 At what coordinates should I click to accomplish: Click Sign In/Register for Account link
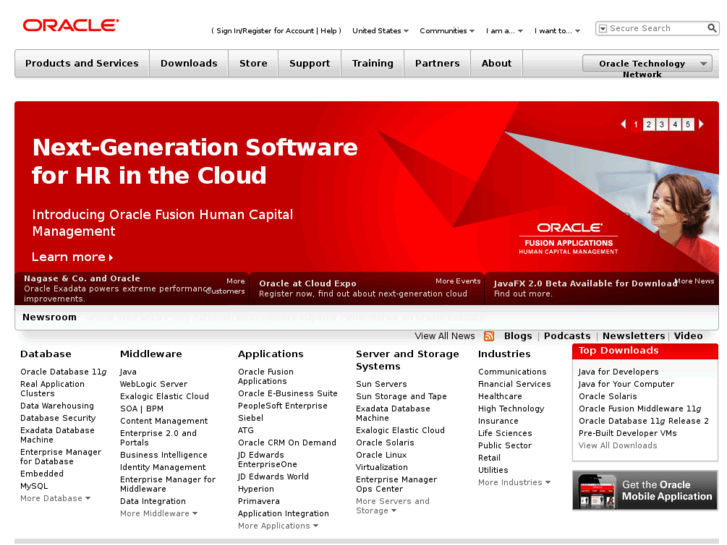(x=265, y=31)
